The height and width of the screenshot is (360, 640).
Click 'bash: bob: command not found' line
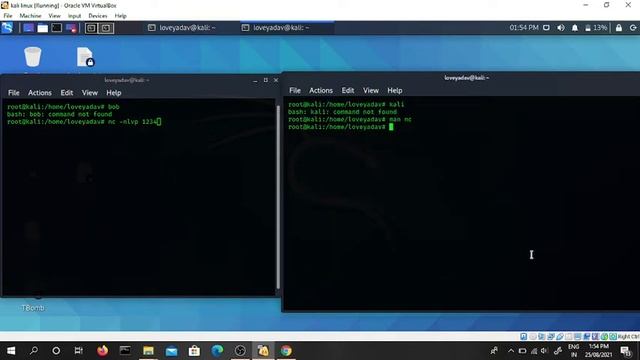point(59,114)
